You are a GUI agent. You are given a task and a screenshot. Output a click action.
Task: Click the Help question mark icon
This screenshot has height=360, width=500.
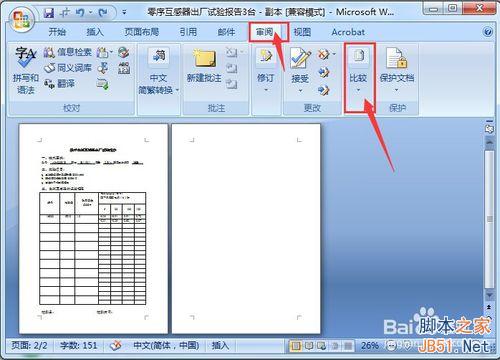pos(487,32)
